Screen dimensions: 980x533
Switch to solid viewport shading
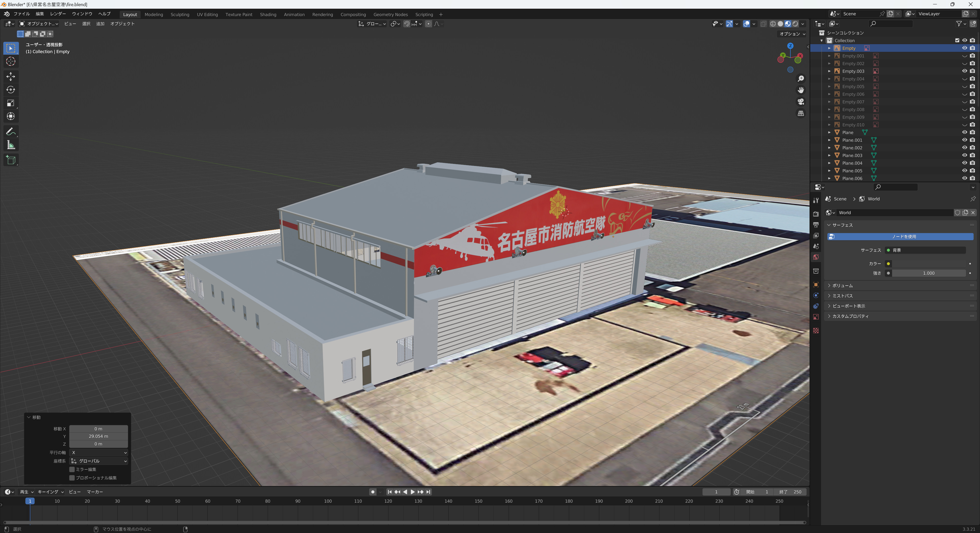click(x=780, y=23)
